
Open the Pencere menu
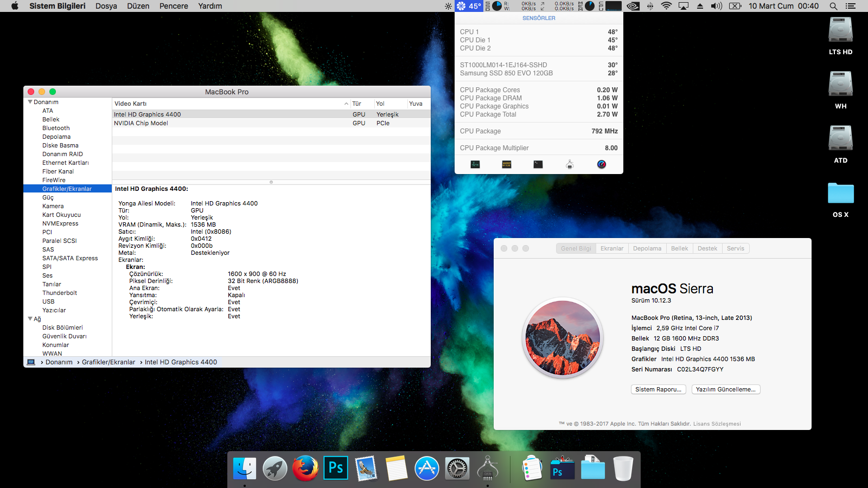click(174, 6)
